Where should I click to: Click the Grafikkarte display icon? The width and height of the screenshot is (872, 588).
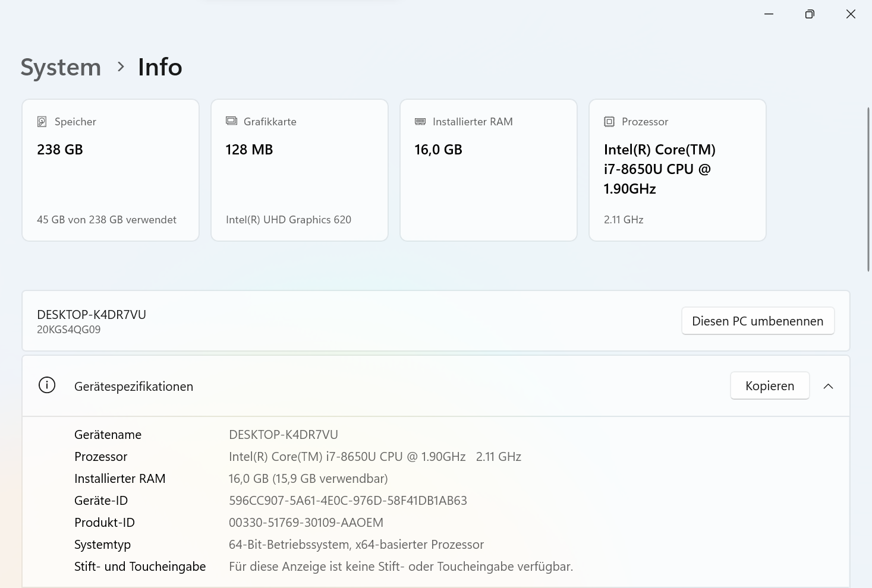coord(231,121)
